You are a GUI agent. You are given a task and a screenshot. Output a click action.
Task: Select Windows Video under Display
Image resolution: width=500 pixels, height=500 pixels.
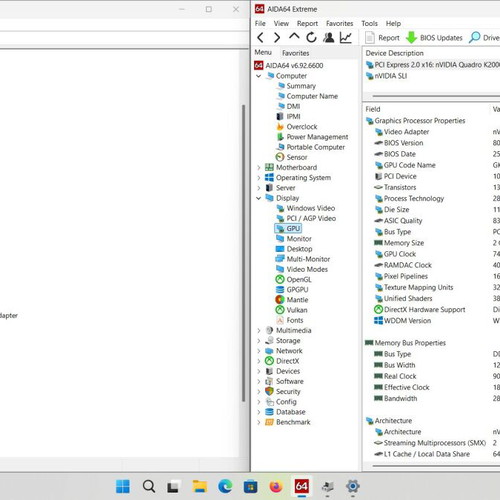[x=305, y=208]
